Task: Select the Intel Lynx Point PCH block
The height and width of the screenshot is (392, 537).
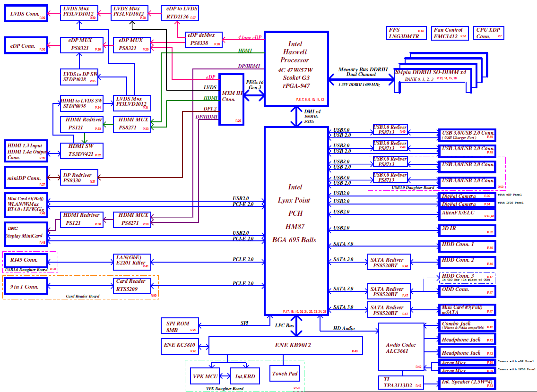Action: [x=295, y=220]
